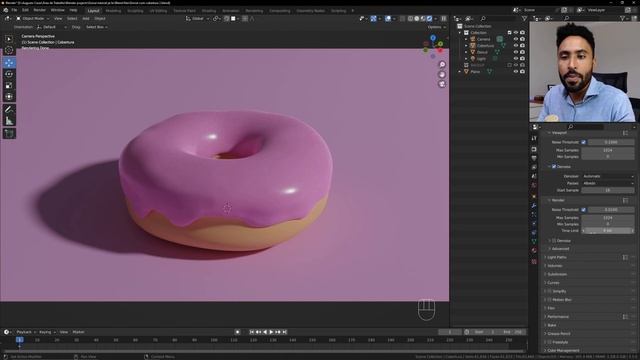
Task: Click the blue Z axis on navigation gizmo
Action: (433, 38)
